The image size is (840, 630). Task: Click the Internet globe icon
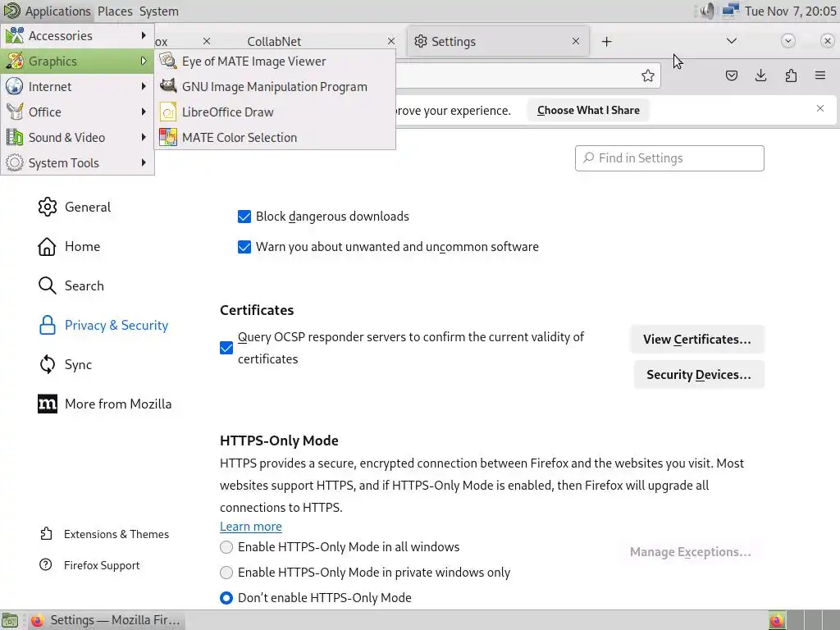(15, 86)
